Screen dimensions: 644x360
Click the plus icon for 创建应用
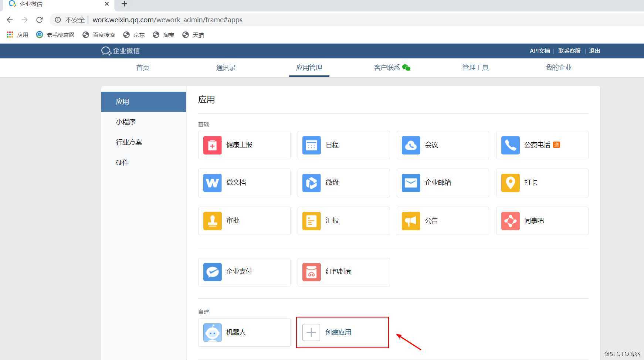(x=311, y=333)
